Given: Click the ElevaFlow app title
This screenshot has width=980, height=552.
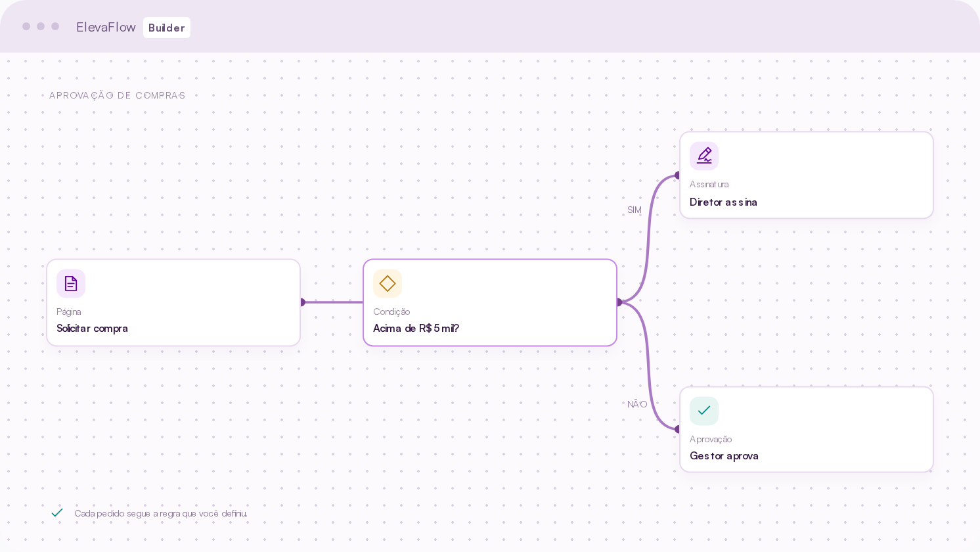Looking at the screenshot, I should point(106,27).
